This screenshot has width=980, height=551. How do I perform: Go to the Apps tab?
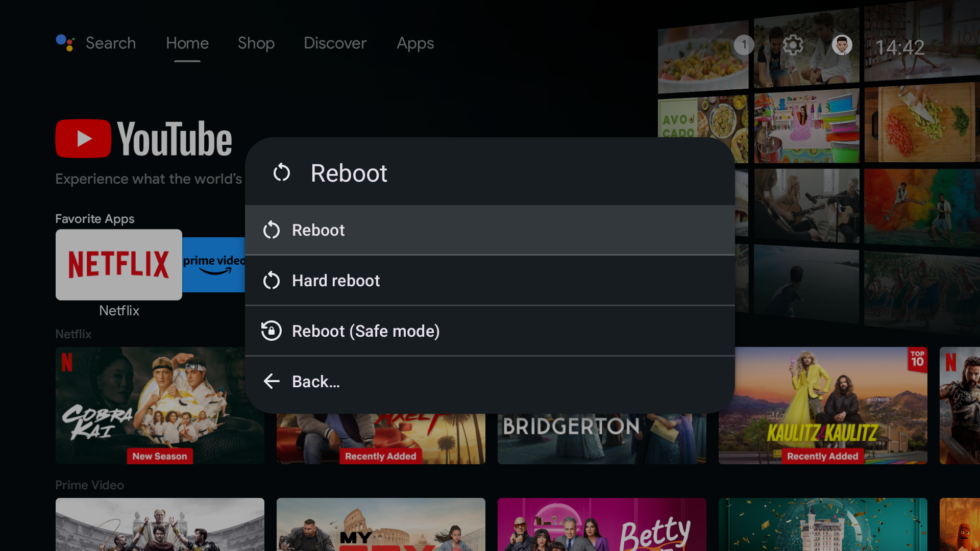(x=415, y=43)
